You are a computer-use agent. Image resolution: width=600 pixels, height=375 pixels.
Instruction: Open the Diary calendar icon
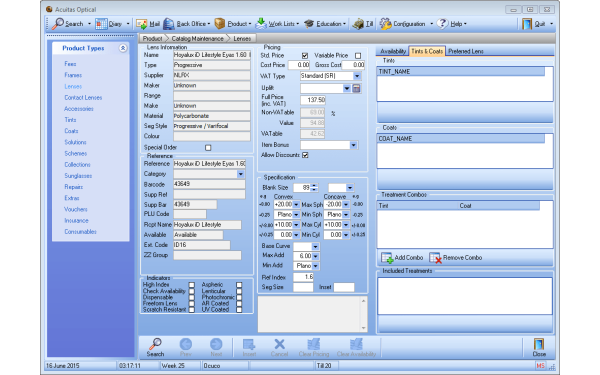pos(101,24)
